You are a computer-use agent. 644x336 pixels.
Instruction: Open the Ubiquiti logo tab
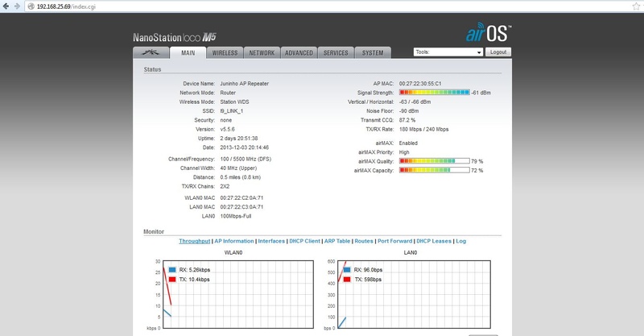coord(151,52)
